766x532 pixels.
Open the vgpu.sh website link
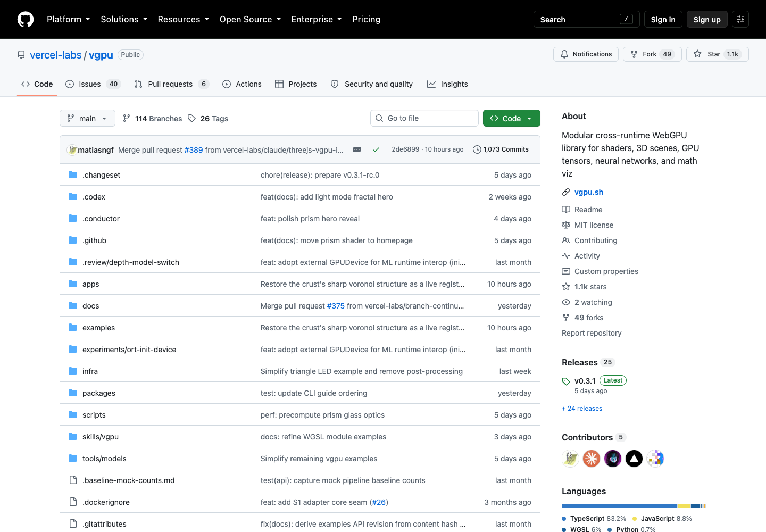click(589, 192)
